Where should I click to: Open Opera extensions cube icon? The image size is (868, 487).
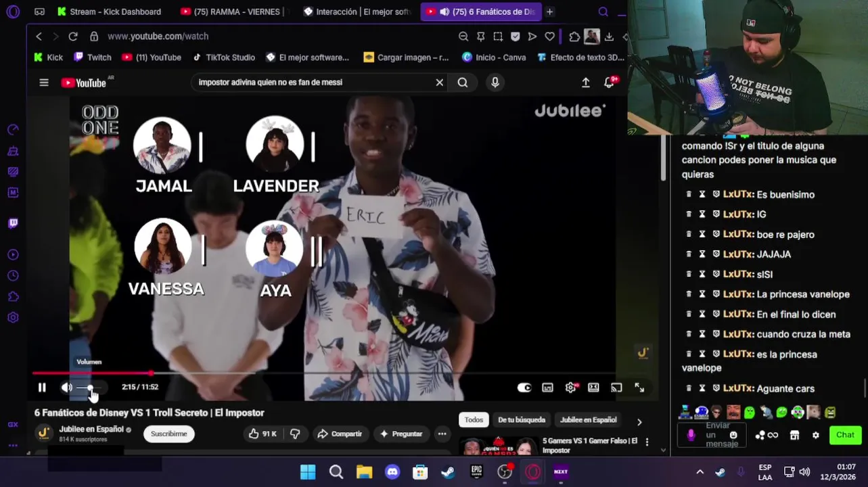[x=574, y=37]
